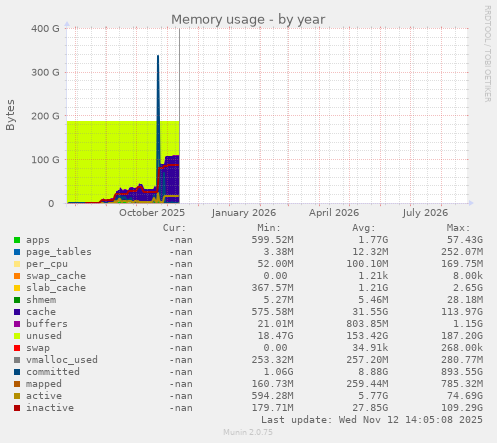Click the cache dark blue legend swatch

click(x=17, y=312)
